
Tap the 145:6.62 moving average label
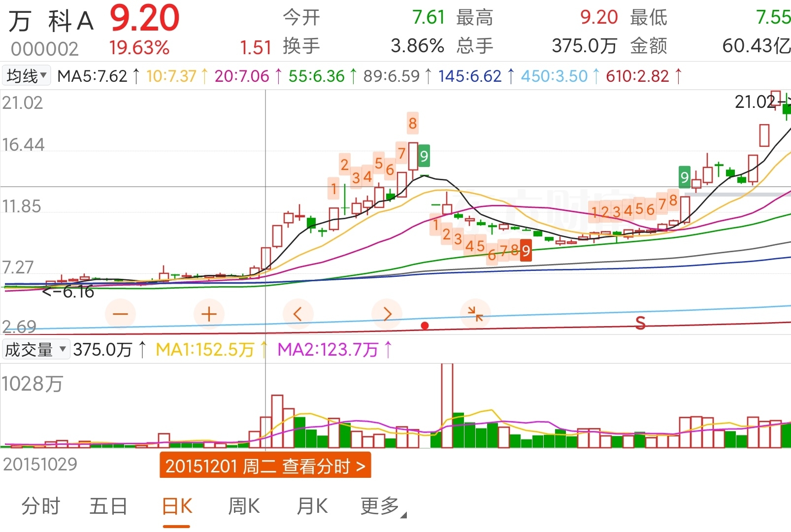[470, 76]
